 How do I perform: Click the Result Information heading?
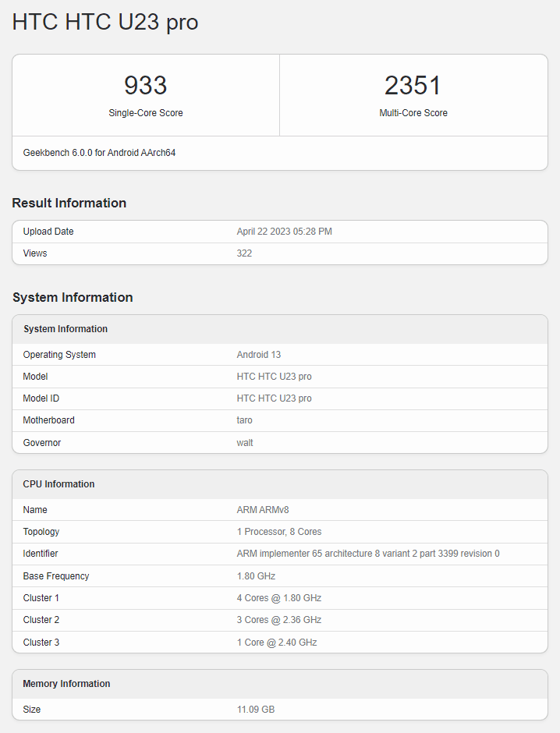point(69,203)
